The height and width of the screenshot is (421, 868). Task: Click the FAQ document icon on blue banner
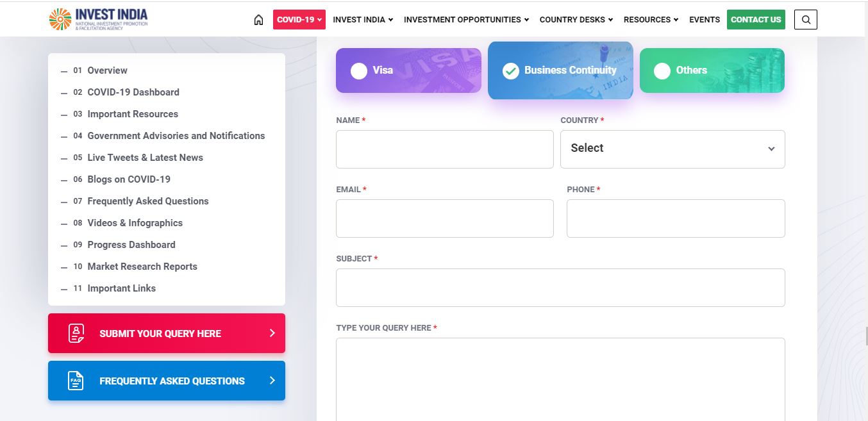(76, 381)
